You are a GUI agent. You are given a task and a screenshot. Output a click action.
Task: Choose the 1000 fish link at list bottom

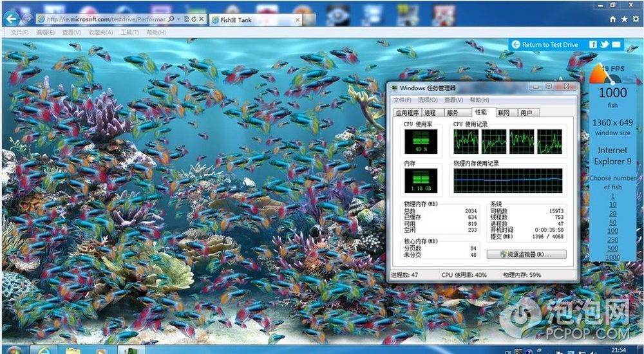612,257
